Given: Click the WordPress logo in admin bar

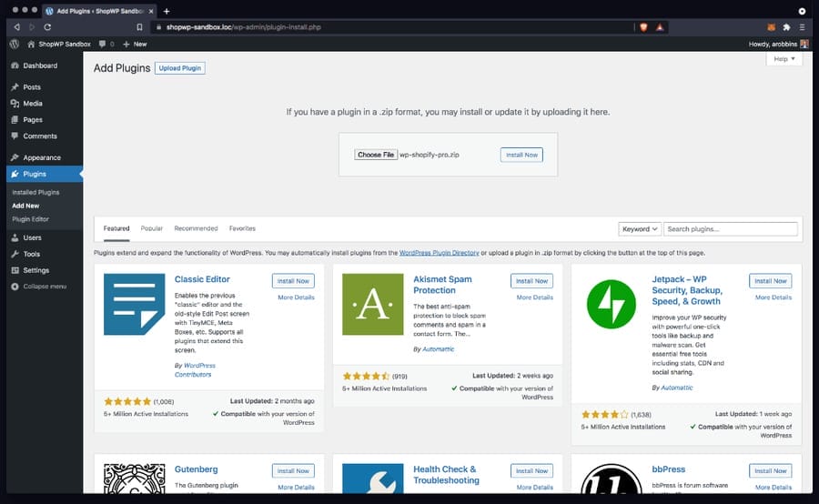Looking at the screenshot, I should coord(15,44).
